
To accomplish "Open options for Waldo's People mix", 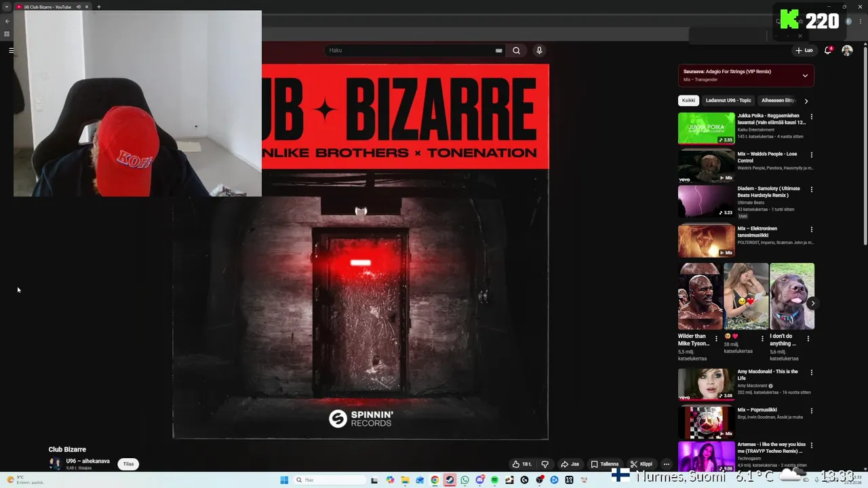I will pos(811,155).
